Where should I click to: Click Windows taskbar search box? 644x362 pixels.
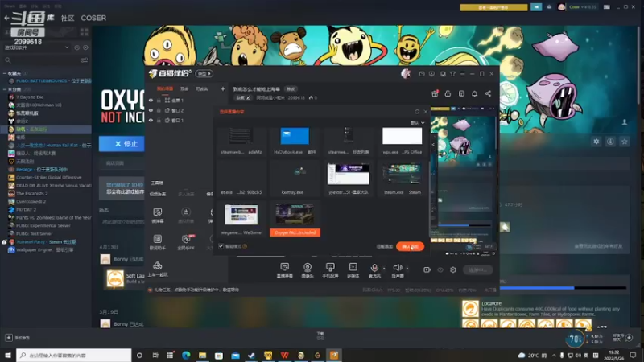74,355
